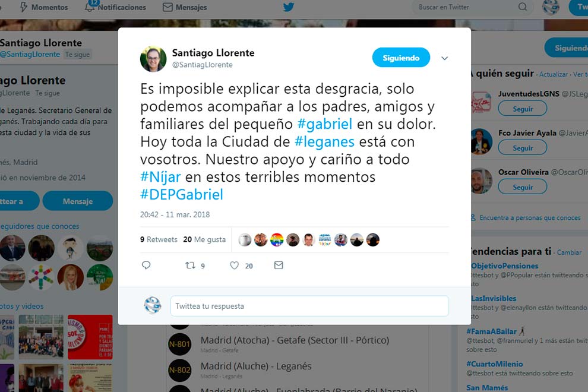Follow JuventudesLGNS with Seguir button
The image size is (588, 392).
point(523,109)
